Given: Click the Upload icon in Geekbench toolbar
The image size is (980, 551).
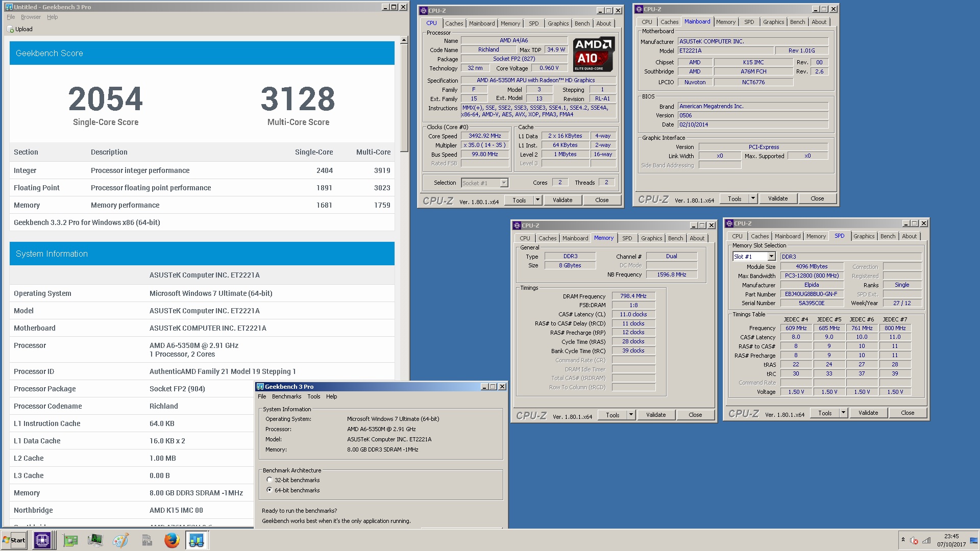Looking at the screenshot, I should (10, 29).
